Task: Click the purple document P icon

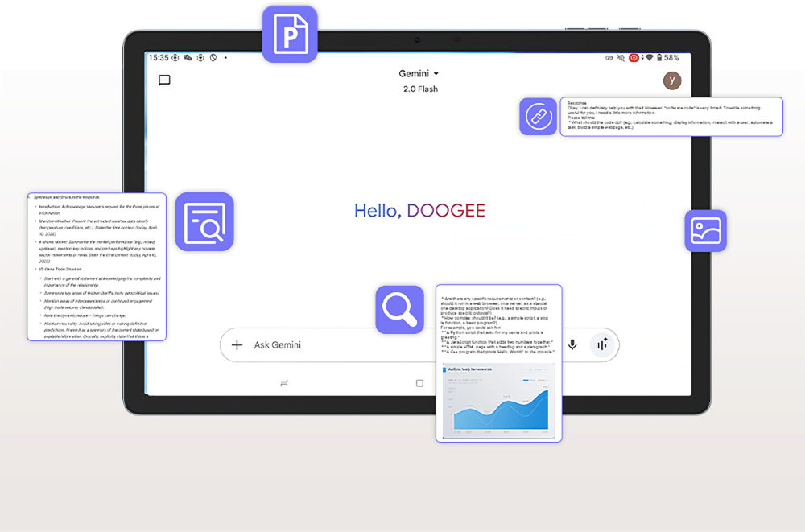Action: [x=290, y=34]
